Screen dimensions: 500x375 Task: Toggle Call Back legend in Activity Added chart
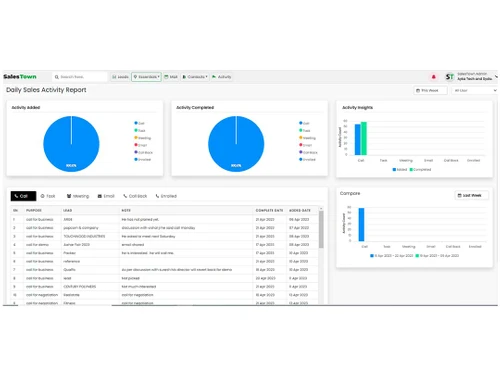(x=143, y=152)
